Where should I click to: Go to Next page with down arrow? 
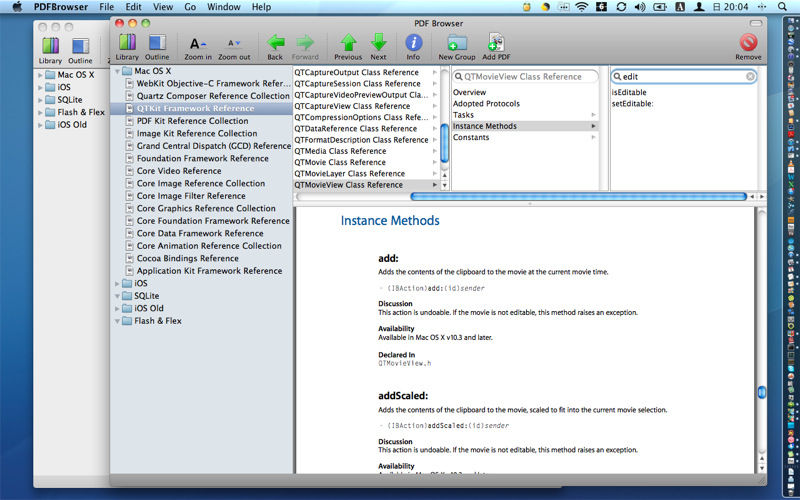coord(379,43)
